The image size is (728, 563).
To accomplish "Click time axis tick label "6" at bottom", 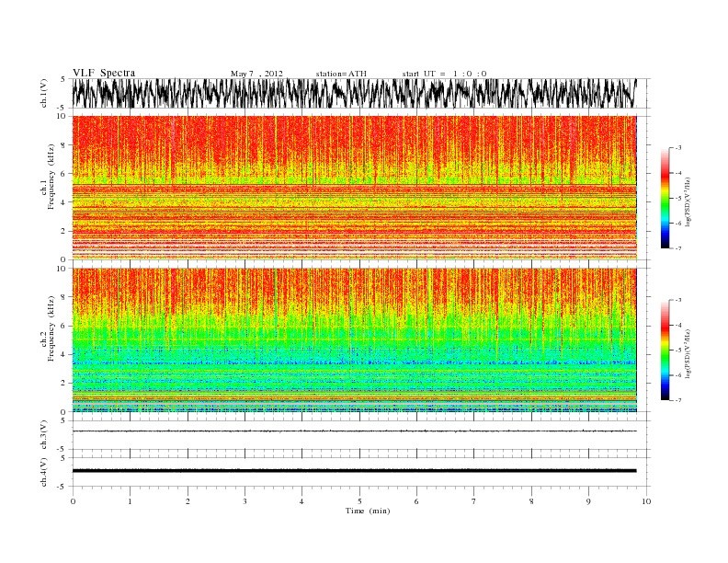I will (x=416, y=501).
